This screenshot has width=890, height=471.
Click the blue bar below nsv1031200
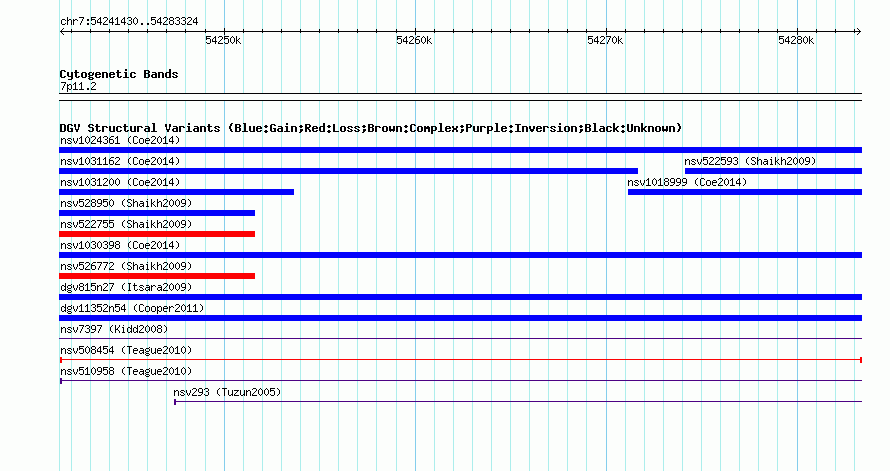point(177,192)
